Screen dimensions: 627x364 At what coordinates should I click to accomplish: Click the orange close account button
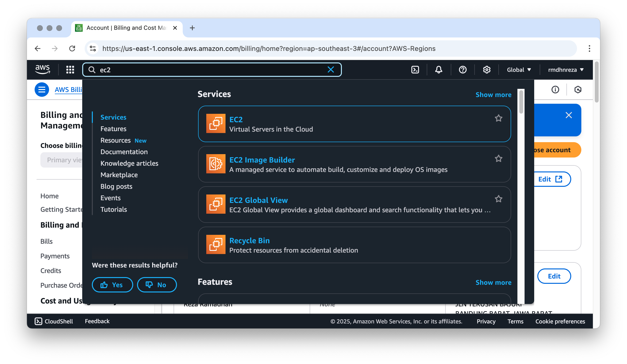click(x=557, y=150)
